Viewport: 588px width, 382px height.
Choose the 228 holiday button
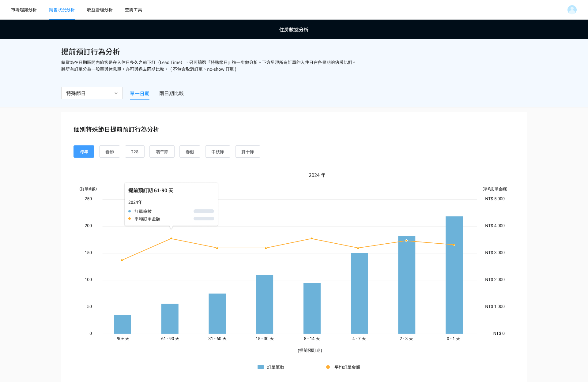point(135,152)
